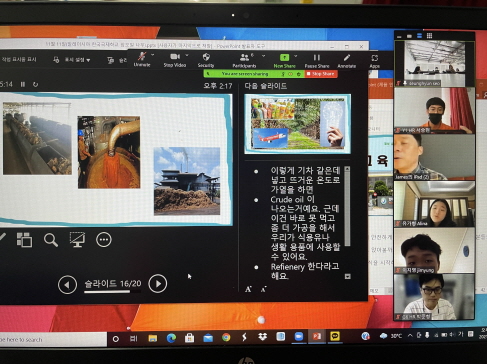Go to previous slide with left arrow
This screenshot has height=364, width=487.
click(67, 285)
